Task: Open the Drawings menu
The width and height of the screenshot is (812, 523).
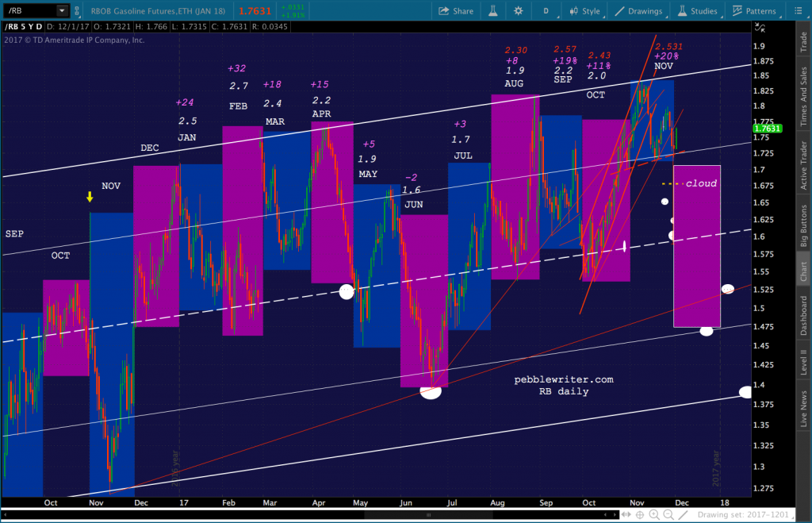Action: pyautogui.click(x=638, y=11)
